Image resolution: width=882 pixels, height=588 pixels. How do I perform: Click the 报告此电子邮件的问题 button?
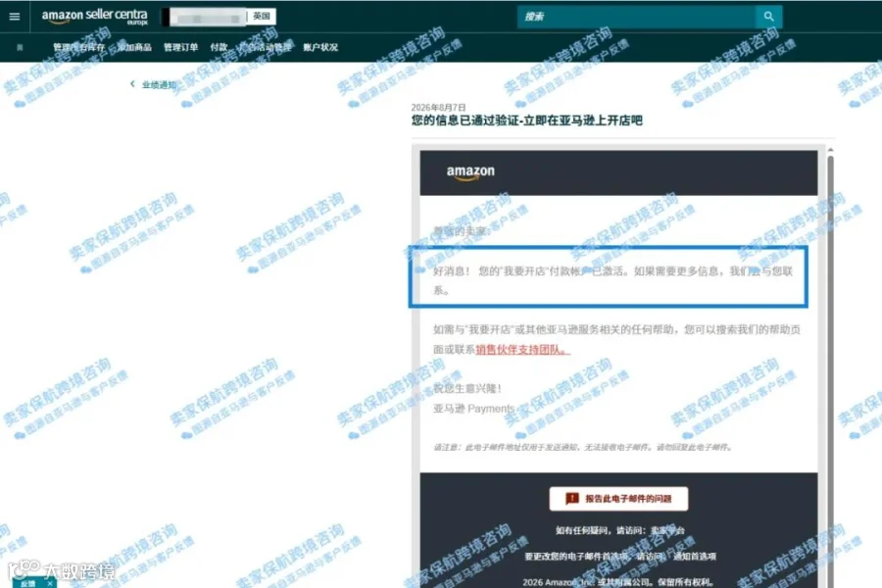[618, 499]
